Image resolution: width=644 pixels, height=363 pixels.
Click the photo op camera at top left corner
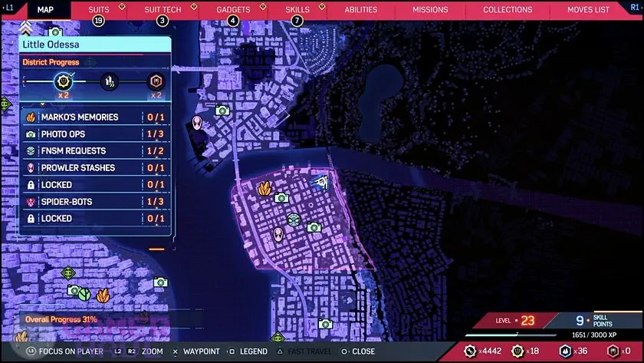(x=55, y=32)
